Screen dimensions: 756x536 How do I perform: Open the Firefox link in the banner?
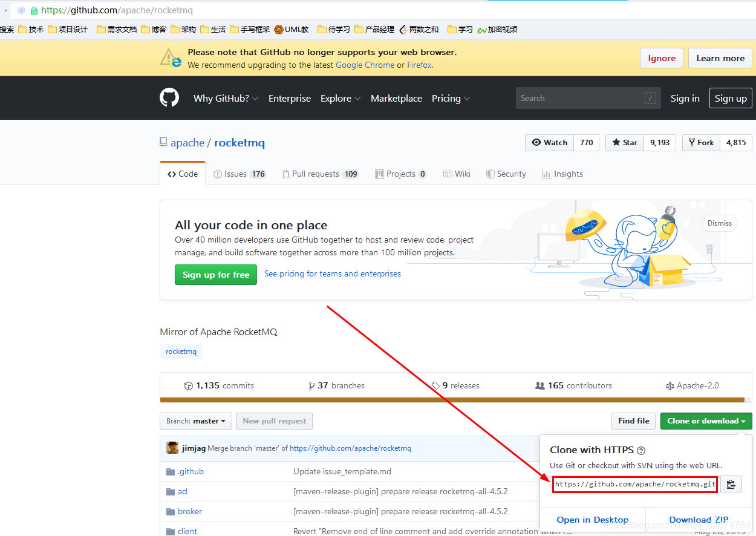[419, 65]
